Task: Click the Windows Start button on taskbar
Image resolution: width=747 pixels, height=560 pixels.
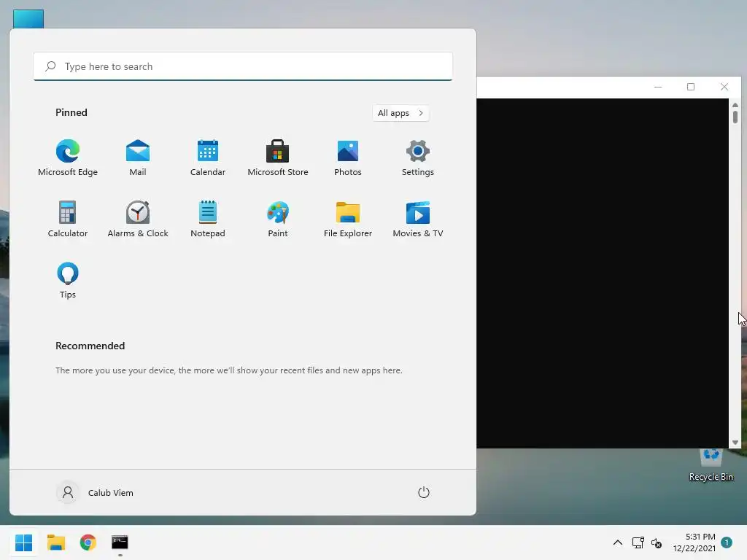Action: coord(24,542)
